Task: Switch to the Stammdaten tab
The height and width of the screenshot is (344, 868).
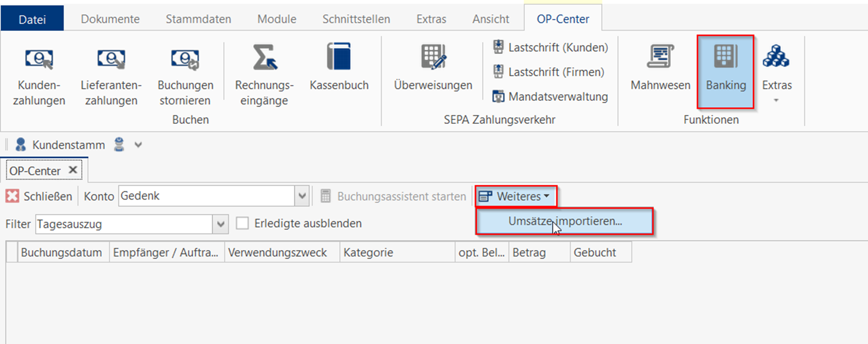Action: (x=198, y=19)
